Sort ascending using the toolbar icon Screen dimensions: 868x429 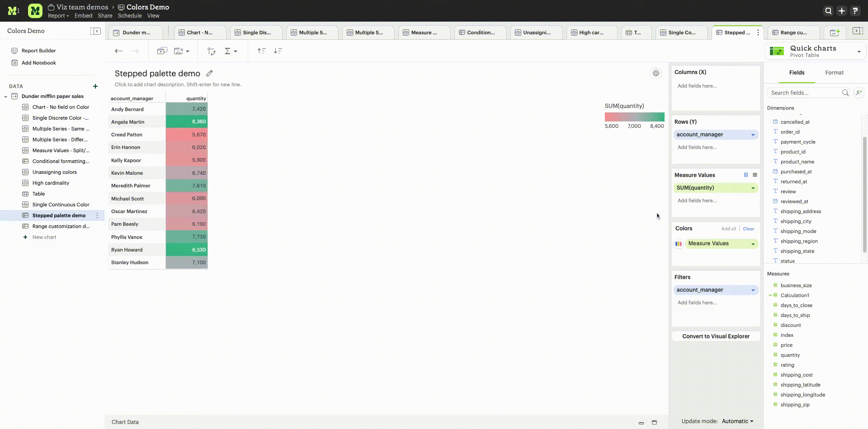[261, 51]
